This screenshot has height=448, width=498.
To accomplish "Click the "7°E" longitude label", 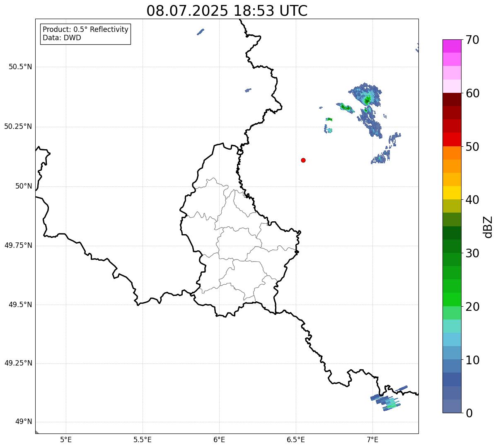I will pyautogui.click(x=372, y=439).
